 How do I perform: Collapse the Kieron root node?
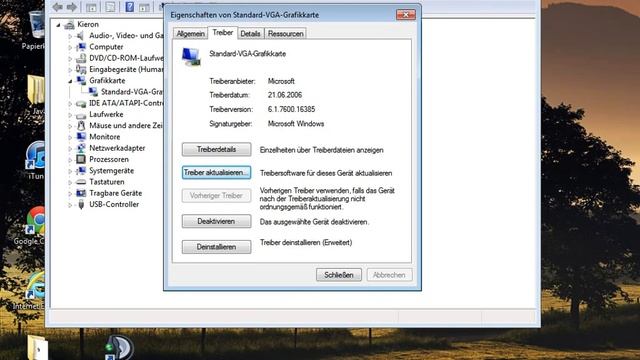point(58,25)
